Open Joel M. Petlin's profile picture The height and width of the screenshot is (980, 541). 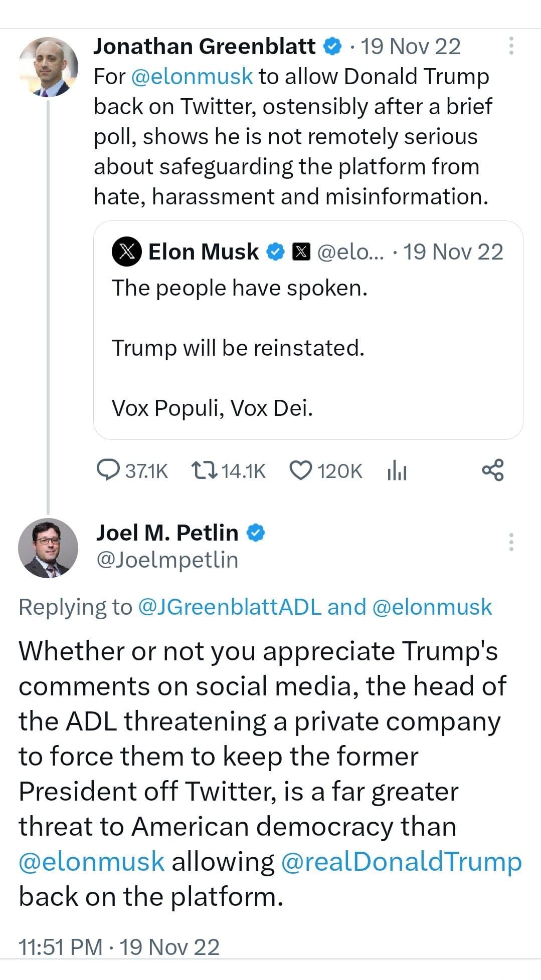coord(48,548)
